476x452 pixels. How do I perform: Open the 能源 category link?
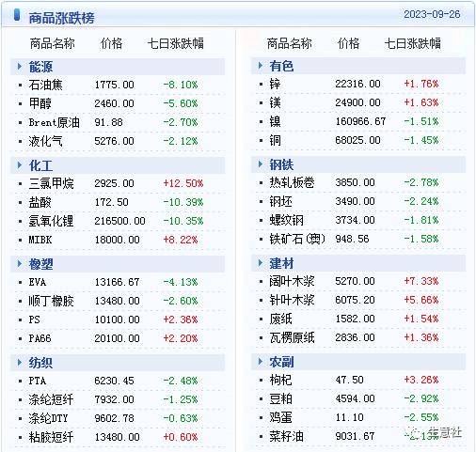[40, 67]
